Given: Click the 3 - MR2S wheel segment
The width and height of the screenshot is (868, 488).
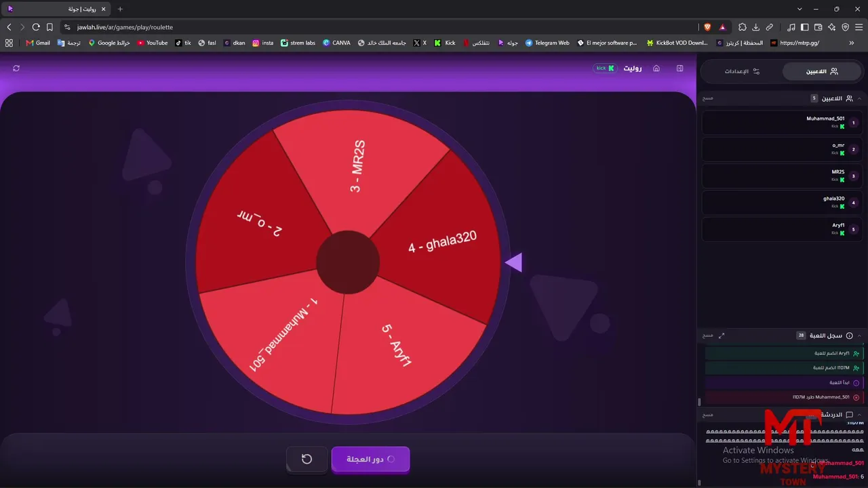Looking at the screenshot, I should 358,167.
